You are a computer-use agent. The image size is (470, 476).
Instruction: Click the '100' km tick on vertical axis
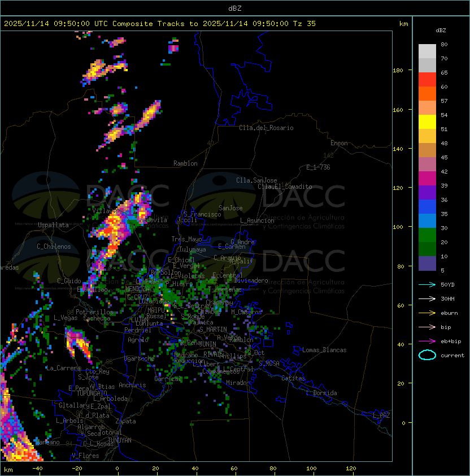tap(398, 227)
